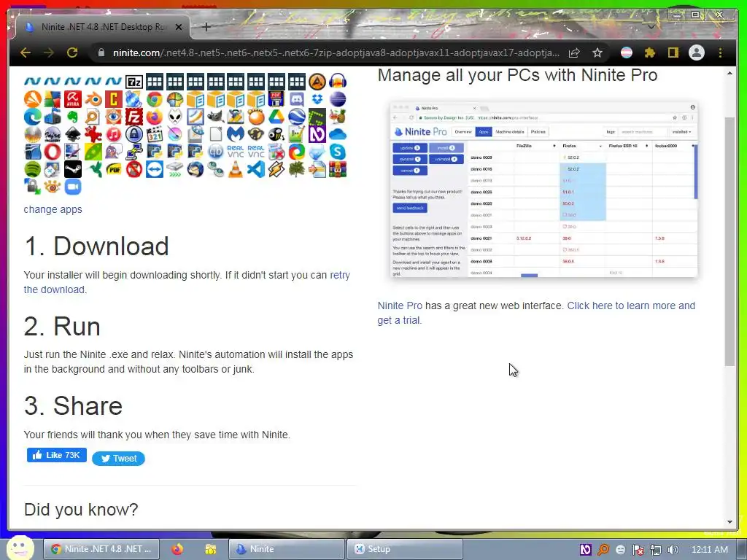Viewport: 747px width, 560px height.
Task: Open the Ninite Pro interface screenshot
Action: (x=543, y=189)
